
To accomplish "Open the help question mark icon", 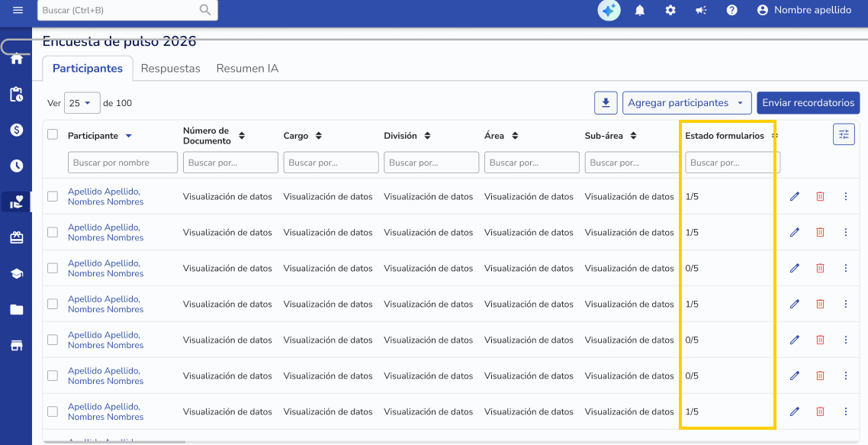I will pyautogui.click(x=731, y=10).
